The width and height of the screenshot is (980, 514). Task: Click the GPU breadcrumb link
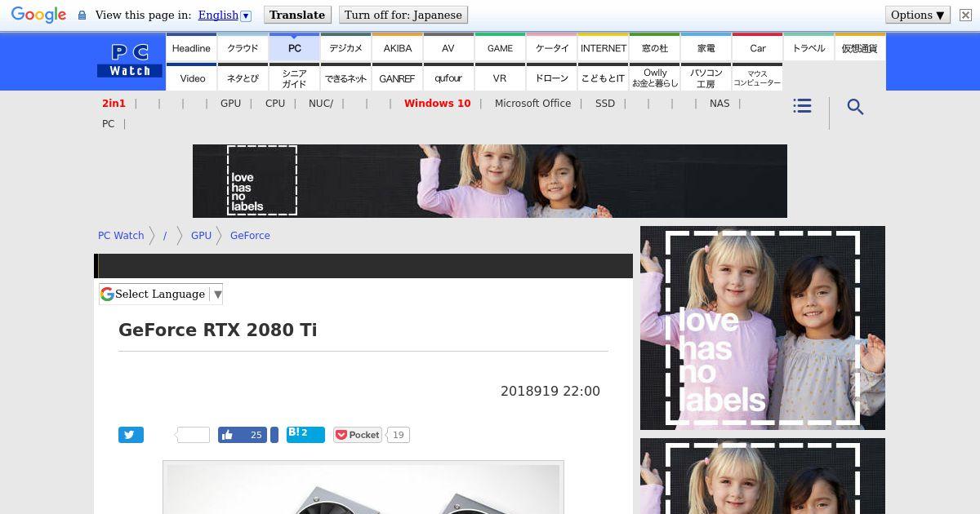[x=201, y=235]
